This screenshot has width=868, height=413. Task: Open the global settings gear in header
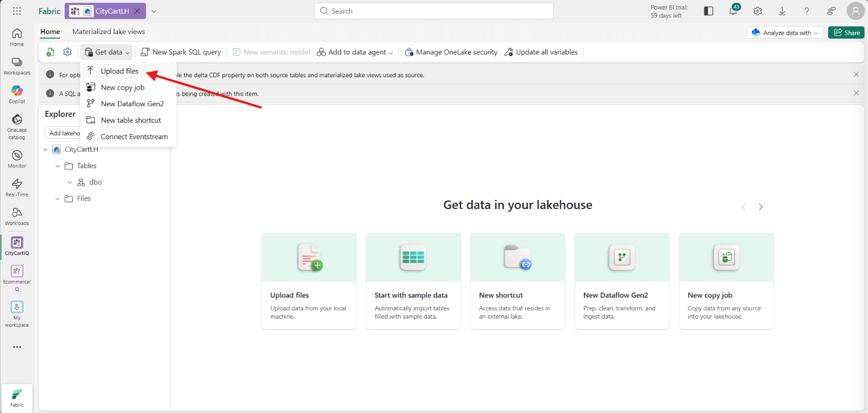click(x=758, y=11)
